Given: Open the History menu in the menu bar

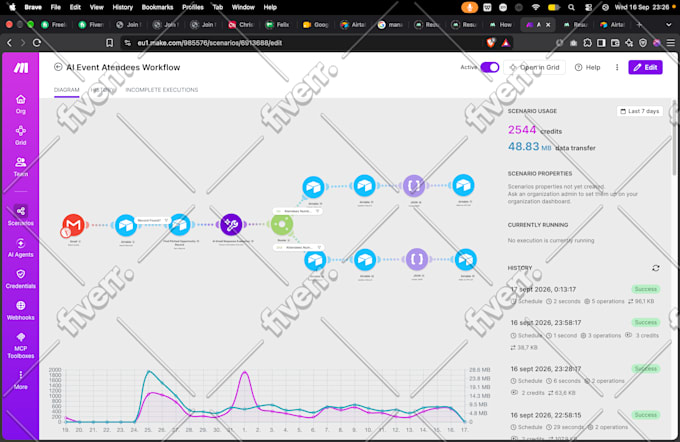Looking at the screenshot, I should pos(122,7).
